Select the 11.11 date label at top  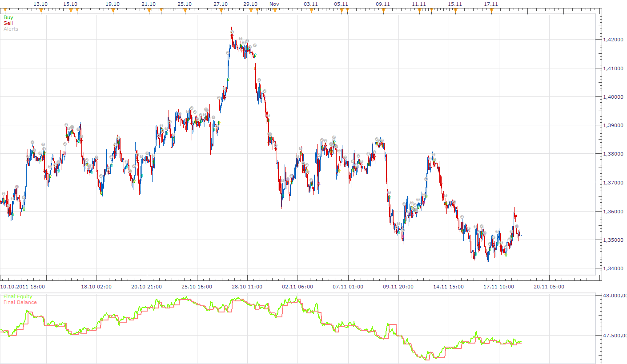pos(419,4)
